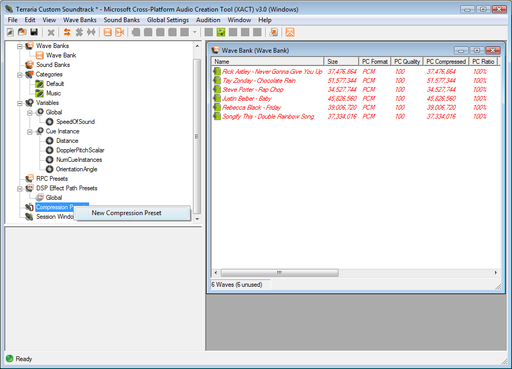Click the Categories tree node icon

tap(30, 74)
